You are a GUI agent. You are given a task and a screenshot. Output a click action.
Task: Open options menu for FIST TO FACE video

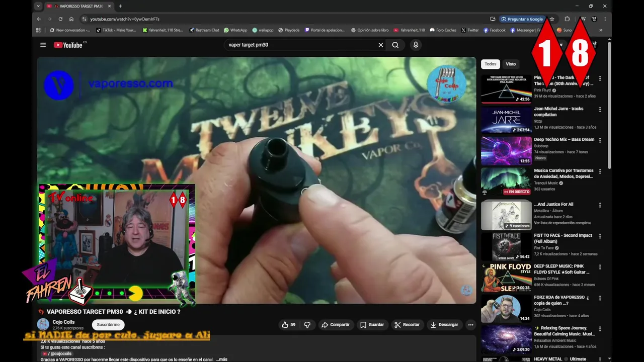(600, 236)
